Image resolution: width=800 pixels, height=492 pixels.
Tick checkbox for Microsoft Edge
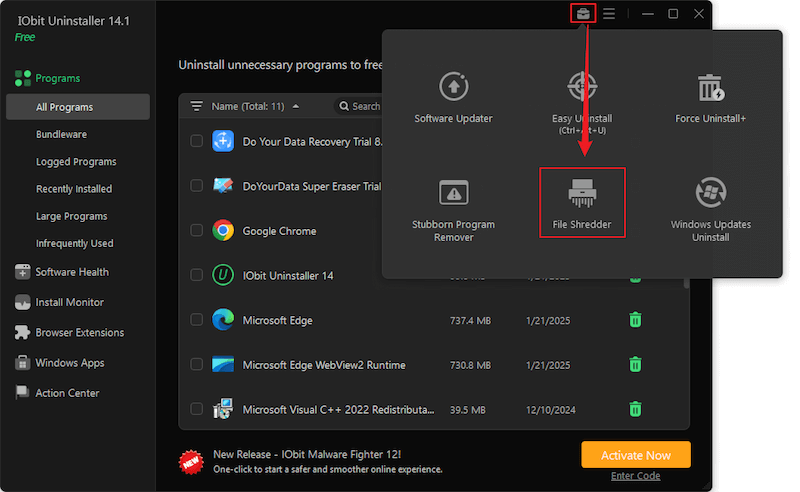pos(196,319)
